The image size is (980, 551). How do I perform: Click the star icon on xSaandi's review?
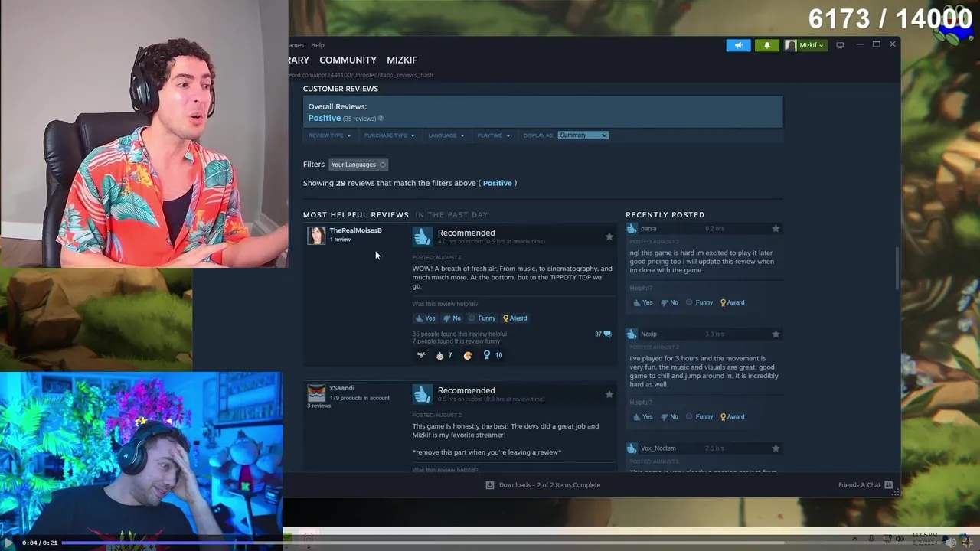(x=609, y=394)
